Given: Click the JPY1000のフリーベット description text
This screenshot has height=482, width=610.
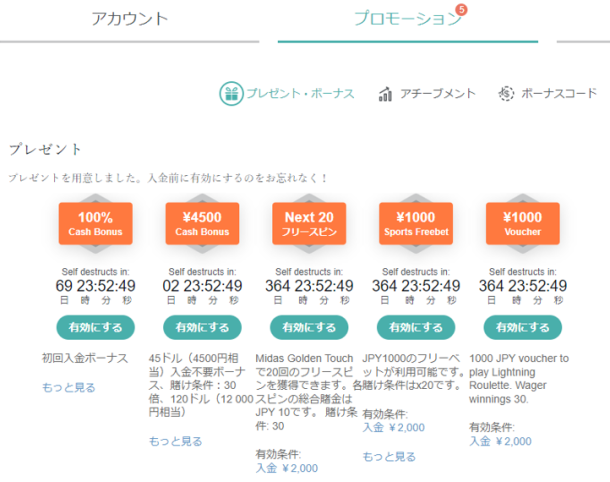Looking at the screenshot, I should coord(413,372).
